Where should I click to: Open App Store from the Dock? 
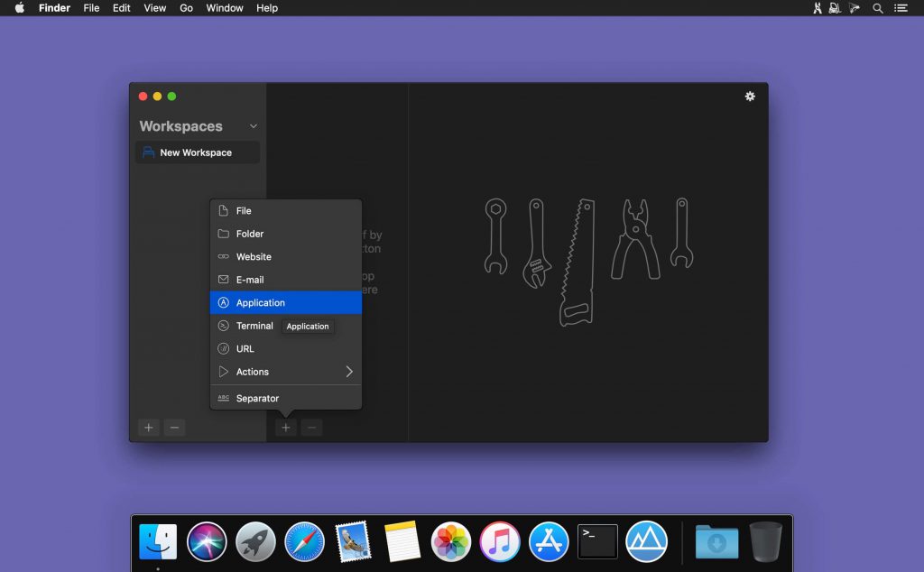pos(549,541)
